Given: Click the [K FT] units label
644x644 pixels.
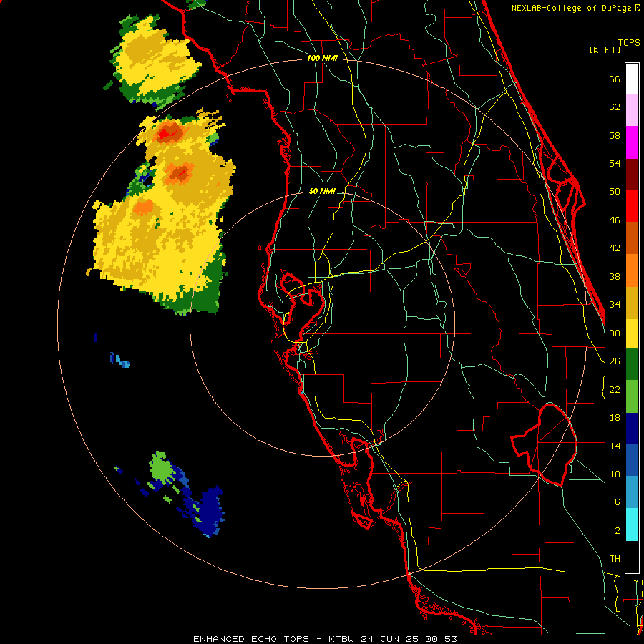Looking at the screenshot, I should [x=605, y=49].
